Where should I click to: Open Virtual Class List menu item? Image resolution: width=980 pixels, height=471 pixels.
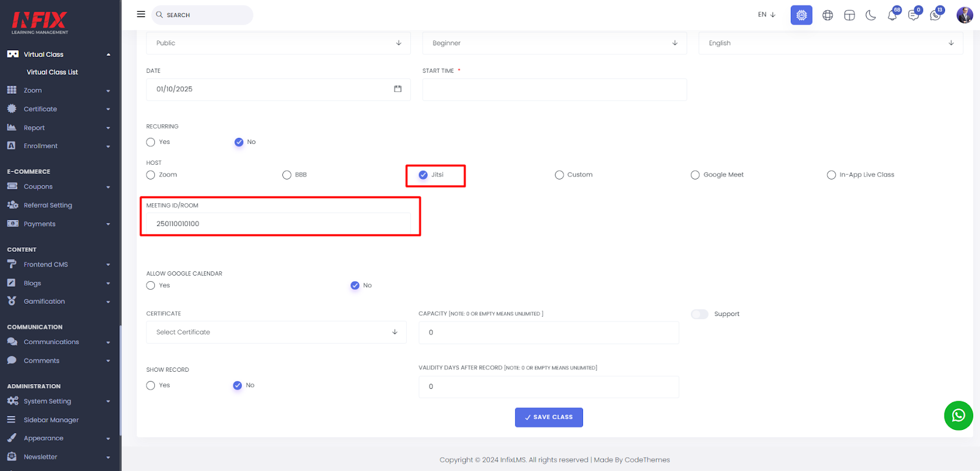(52, 72)
